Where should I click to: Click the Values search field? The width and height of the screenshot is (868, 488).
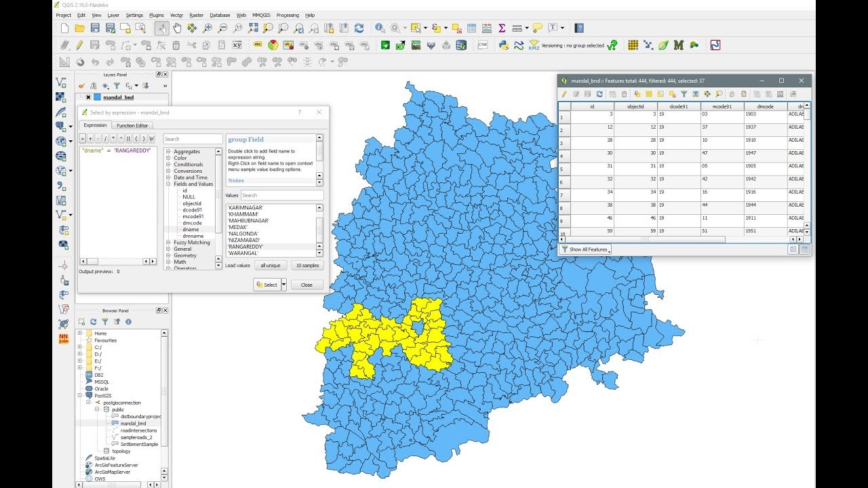tap(282, 195)
